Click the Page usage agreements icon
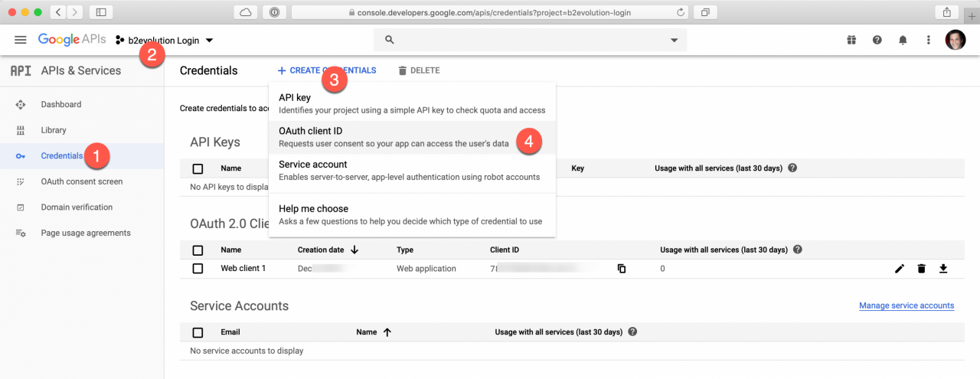 coord(21,233)
